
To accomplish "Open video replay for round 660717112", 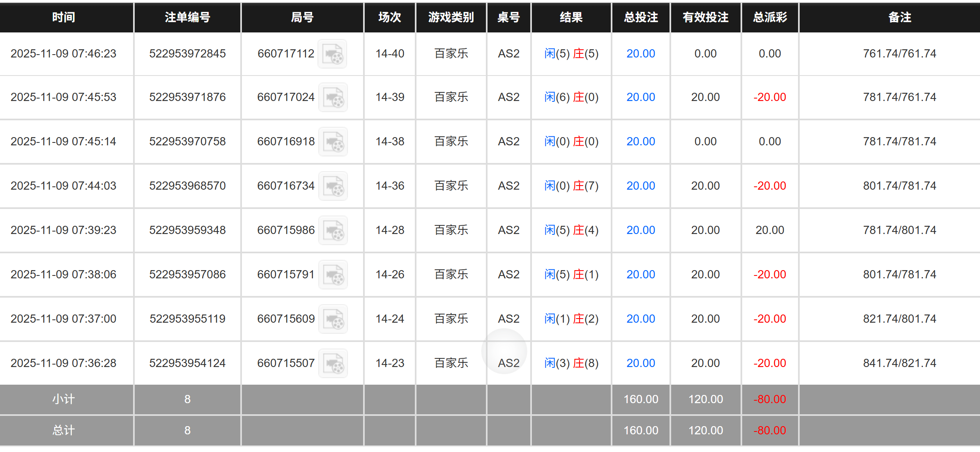I will [x=333, y=53].
